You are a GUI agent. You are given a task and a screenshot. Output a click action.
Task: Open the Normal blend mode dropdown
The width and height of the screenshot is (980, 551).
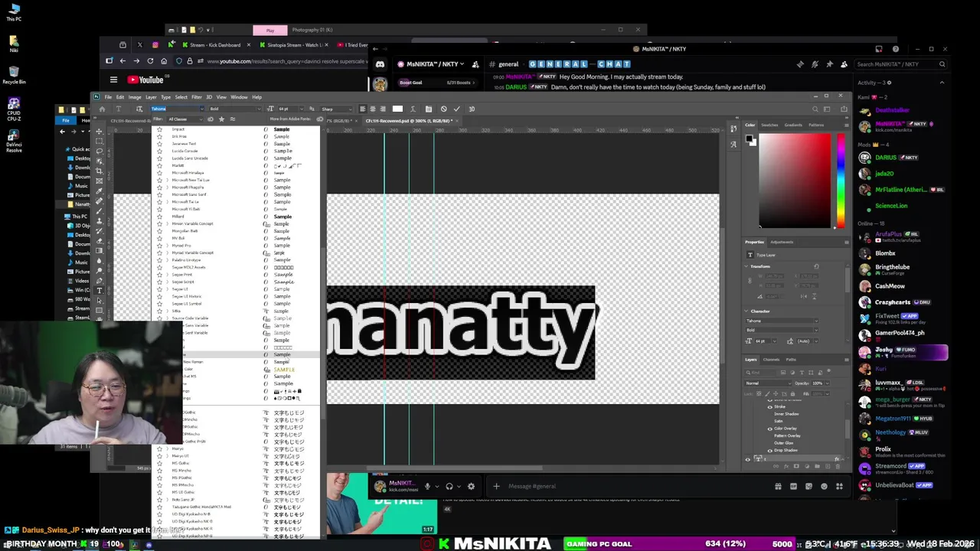(x=768, y=383)
